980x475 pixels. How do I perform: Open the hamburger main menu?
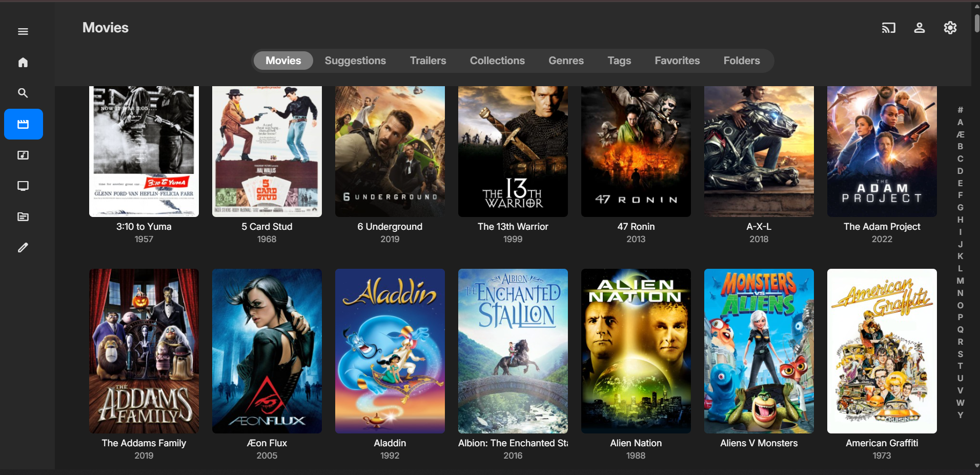click(23, 32)
